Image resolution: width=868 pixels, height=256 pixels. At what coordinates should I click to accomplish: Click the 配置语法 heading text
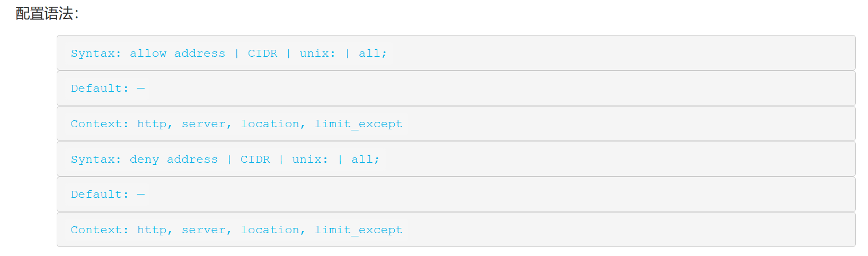click(47, 14)
